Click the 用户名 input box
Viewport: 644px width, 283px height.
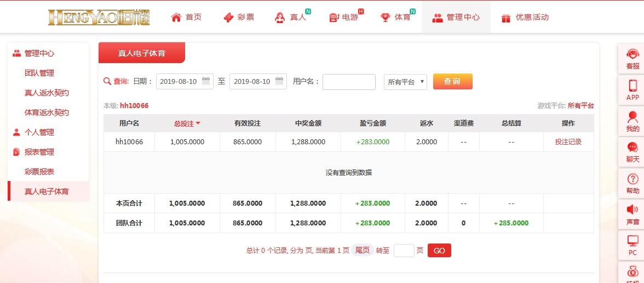point(349,81)
